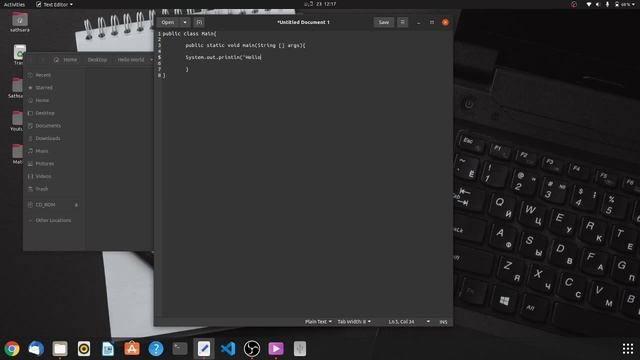Screen dimensions: 640x360
Task: Select Desktop in Files sidebar
Action: click(45, 113)
